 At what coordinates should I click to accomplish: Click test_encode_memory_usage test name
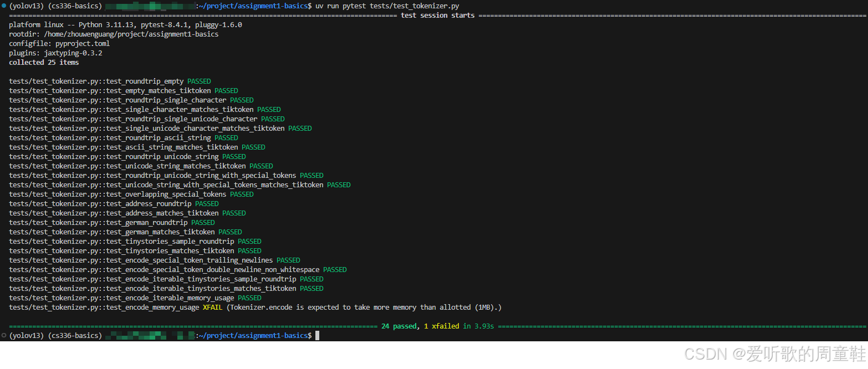[x=152, y=307]
